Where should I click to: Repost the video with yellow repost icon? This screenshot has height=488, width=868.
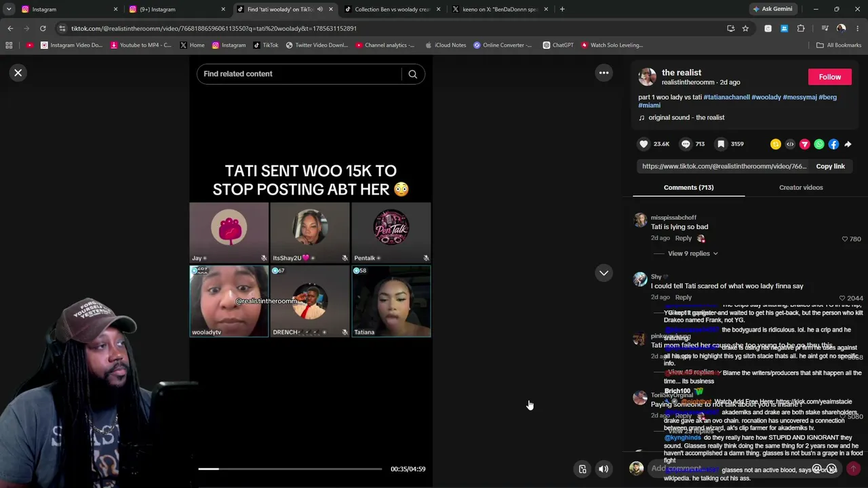coord(776,144)
